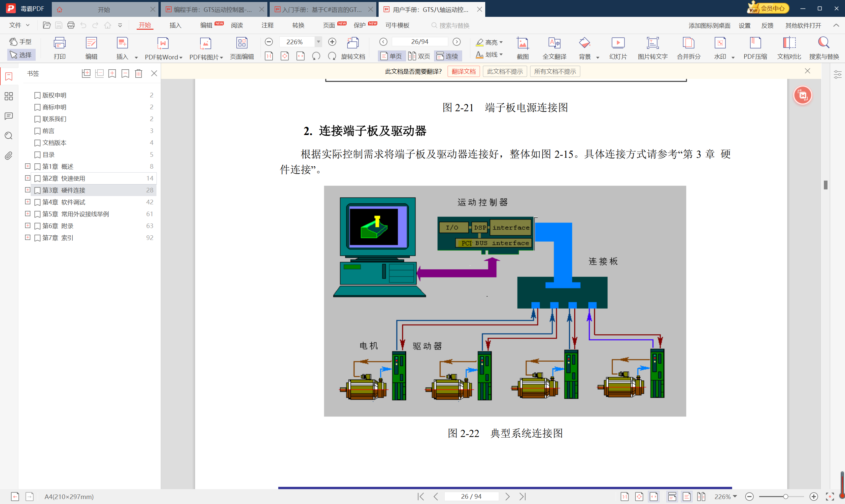Expand the 第5章 常用外设接线举例 bookmark

click(28, 214)
